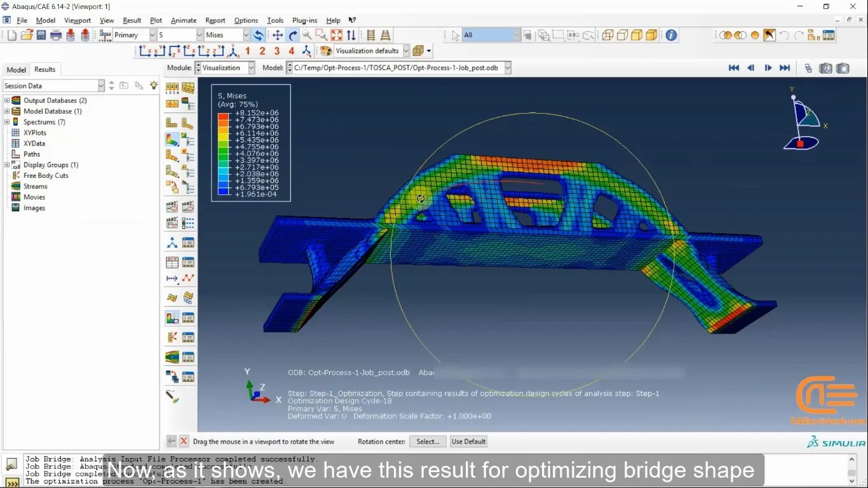Save the model database via floppy icon

click(x=41, y=35)
